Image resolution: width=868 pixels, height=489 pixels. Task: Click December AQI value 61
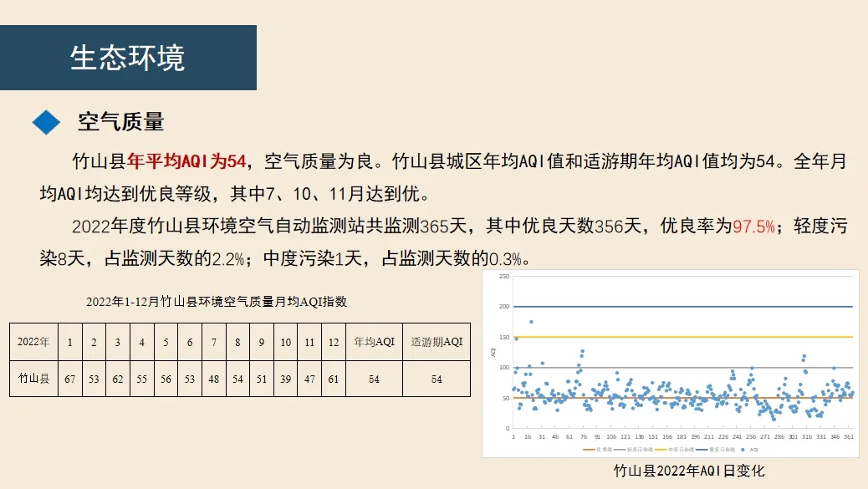click(x=334, y=379)
